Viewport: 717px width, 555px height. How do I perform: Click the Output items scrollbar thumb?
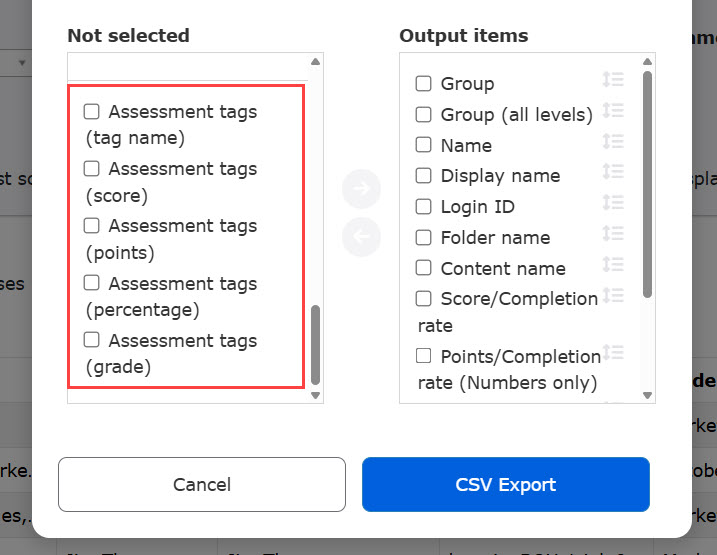pyautogui.click(x=648, y=183)
